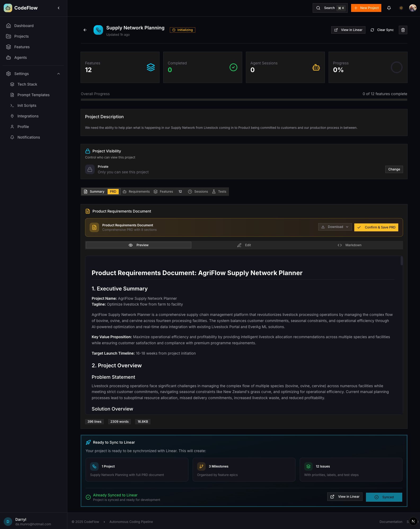This screenshot has height=529, width=420.
Task: Delete project with the trash icon
Action: (x=403, y=30)
